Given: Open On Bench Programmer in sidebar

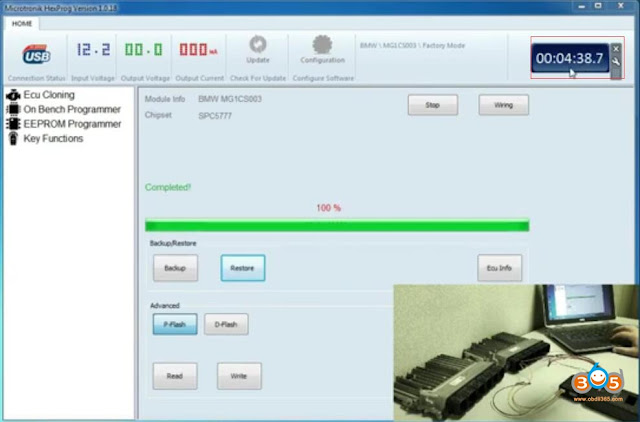Looking at the screenshot, I should click(x=72, y=109).
